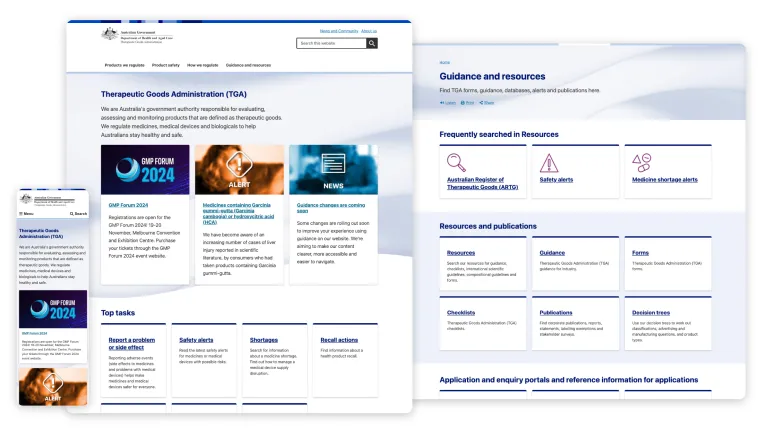Click Forms link under Resources and publications
Viewport: 768px width, 432px height.
point(640,253)
